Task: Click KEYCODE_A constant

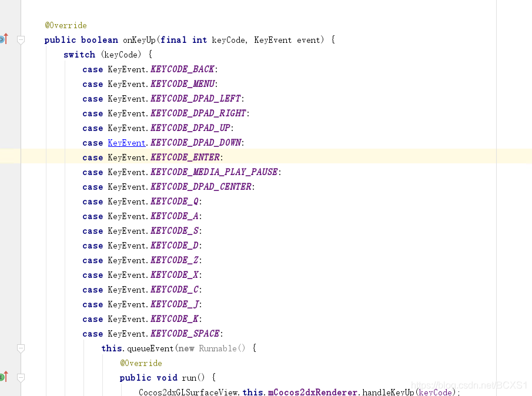Action: tap(175, 216)
